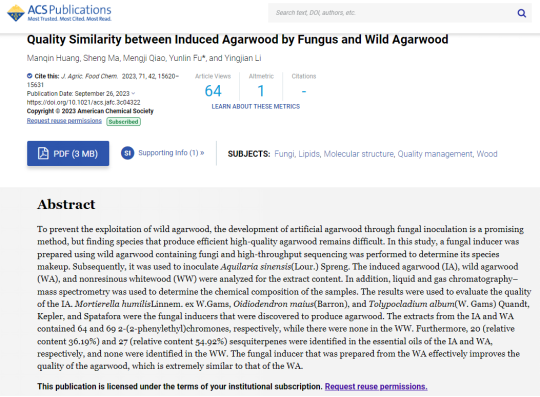Click the PDF document icon

[43, 153]
